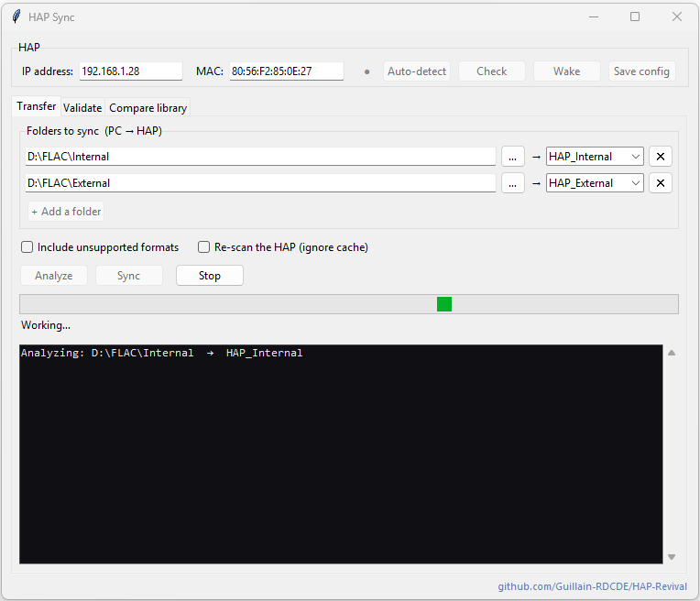Open the github.com/Guillain-RDCDE/HAP-Revival link
This screenshot has width=700, height=601.
tap(592, 586)
